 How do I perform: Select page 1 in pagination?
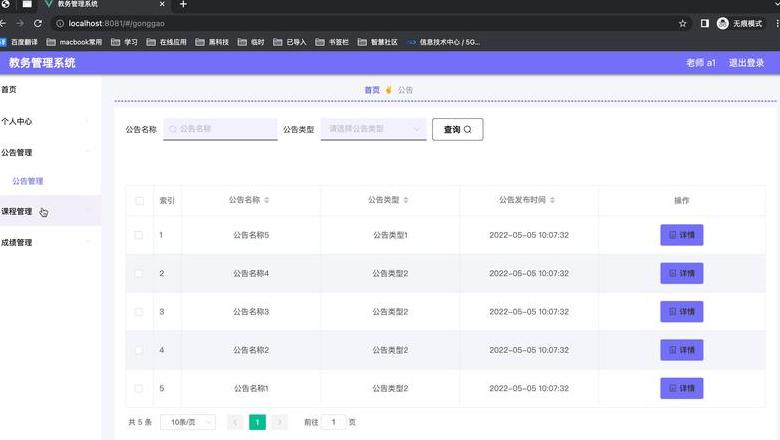pyautogui.click(x=257, y=422)
